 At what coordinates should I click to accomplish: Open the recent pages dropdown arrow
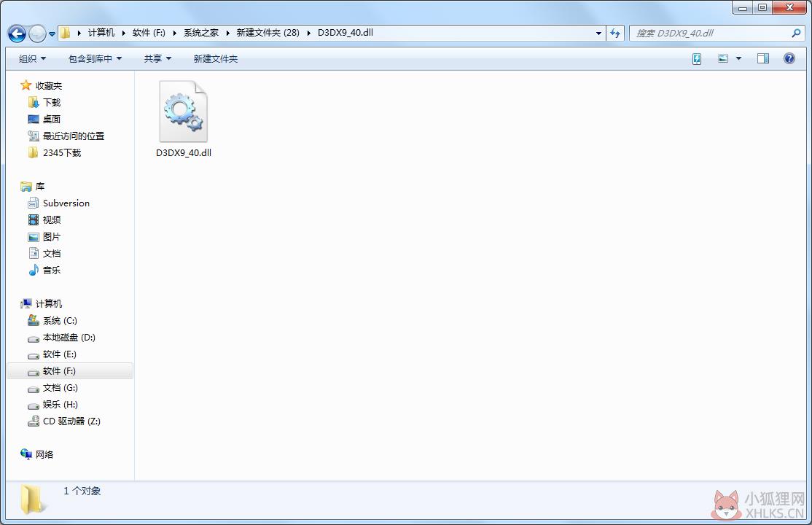pyautogui.click(x=52, y=34)
